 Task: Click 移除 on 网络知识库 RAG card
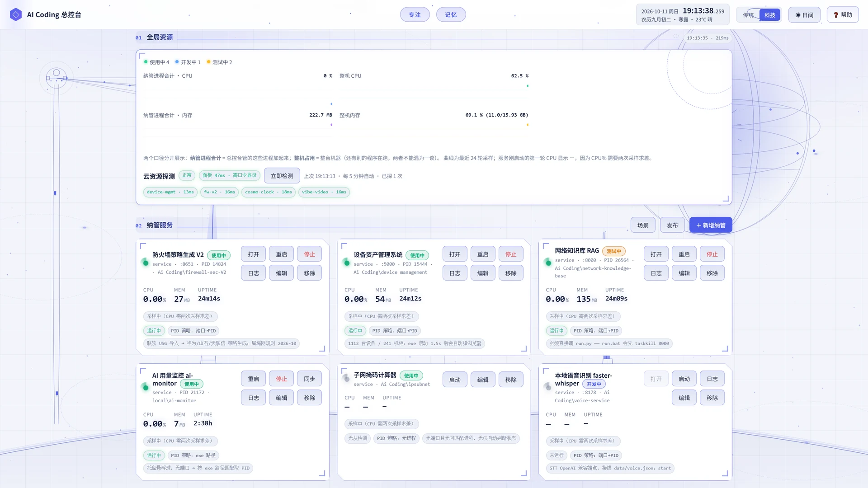(712, 273)
